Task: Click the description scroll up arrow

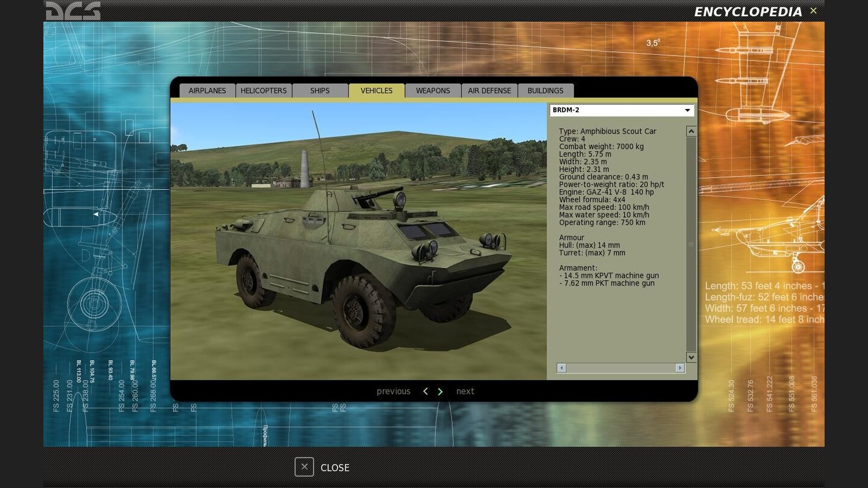Action: point(691,131)
